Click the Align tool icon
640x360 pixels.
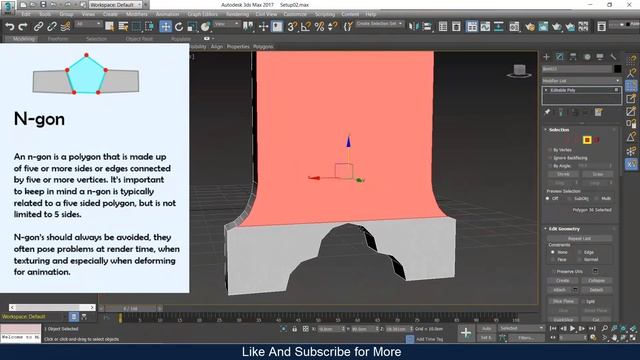pos(427,27)
